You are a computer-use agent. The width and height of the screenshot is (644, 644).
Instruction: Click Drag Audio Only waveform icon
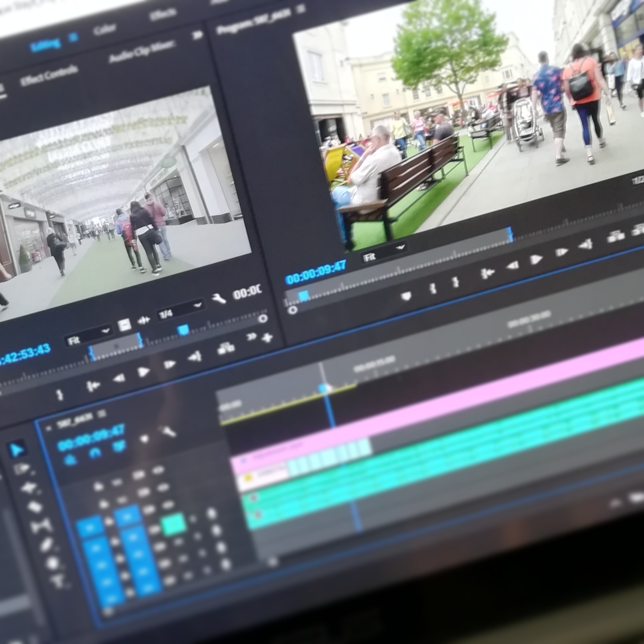point(144,320)
